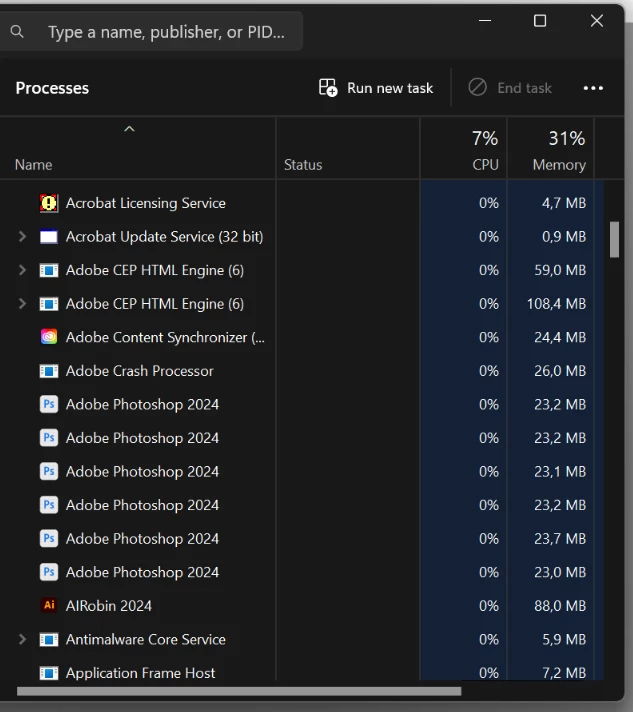Viewport: 633px width, 712px height.
Task: Click the End task button
Action: (x=510, y=88)
